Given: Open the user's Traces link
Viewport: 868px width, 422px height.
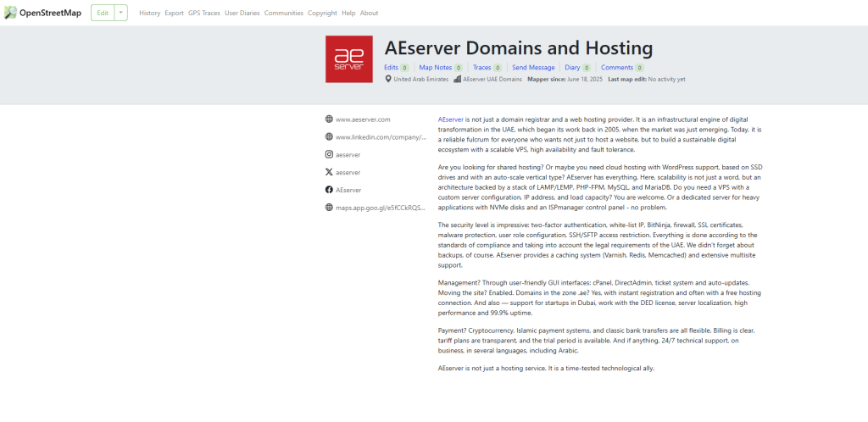Looking at the screenshot, I should pyautogui.click(x=481, y=68).
